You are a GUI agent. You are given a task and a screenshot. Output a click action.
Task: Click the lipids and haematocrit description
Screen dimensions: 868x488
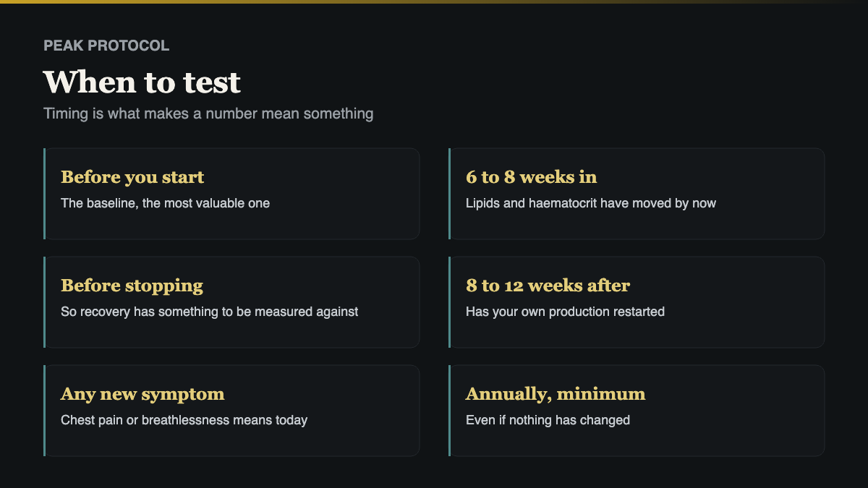tap(591, 203)
